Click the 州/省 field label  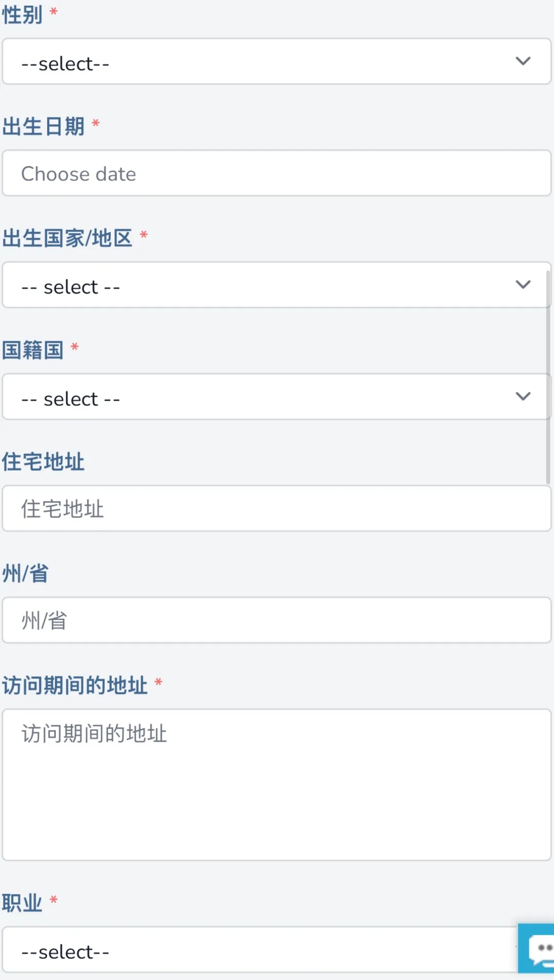coord(26,573)
